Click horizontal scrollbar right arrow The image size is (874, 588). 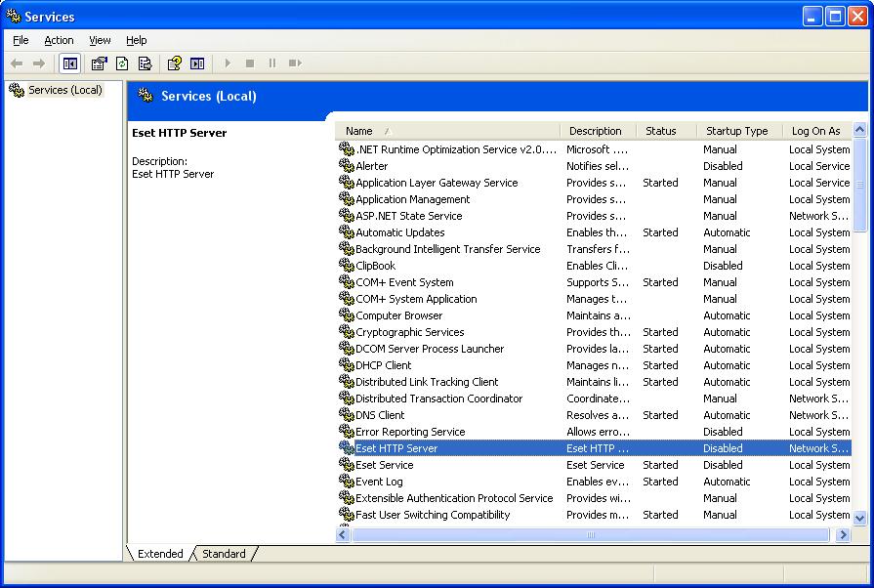843,535
